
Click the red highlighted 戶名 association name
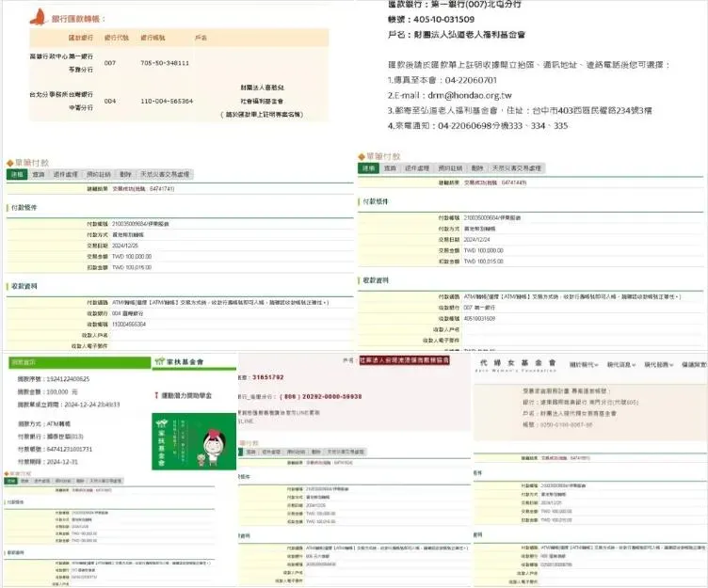click(404, 360)
